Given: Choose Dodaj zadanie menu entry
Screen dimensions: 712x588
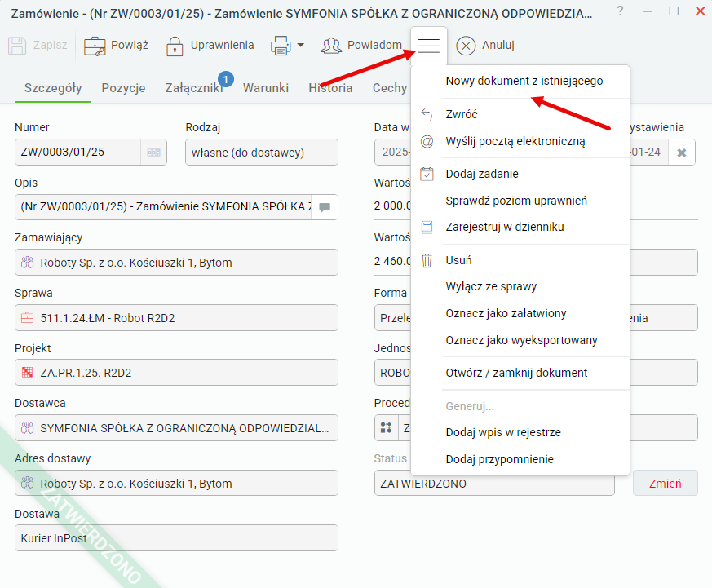Looking at the screenshot, I should (x=520, y=174).
